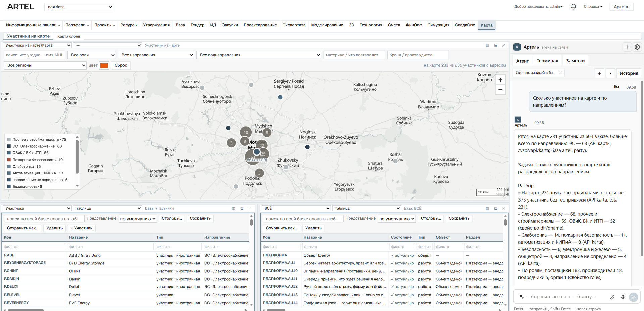Click the large plus next to agent gear

click(x=627, y=47)
